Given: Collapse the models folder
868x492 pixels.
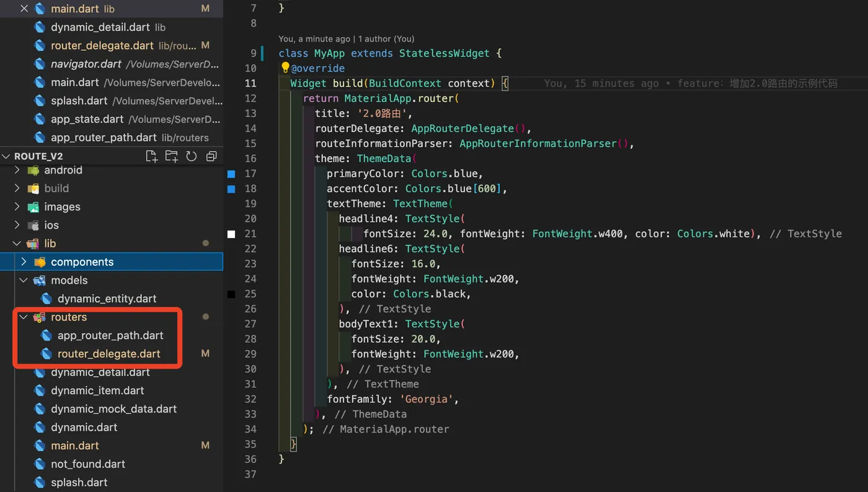Looking at the screenshot, I should point(24,280).
